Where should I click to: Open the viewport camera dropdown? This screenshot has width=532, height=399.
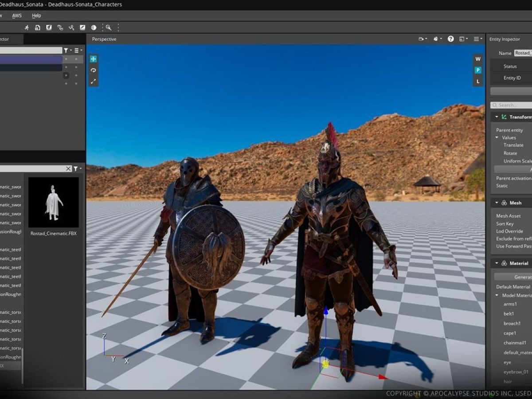click(422, 39)
